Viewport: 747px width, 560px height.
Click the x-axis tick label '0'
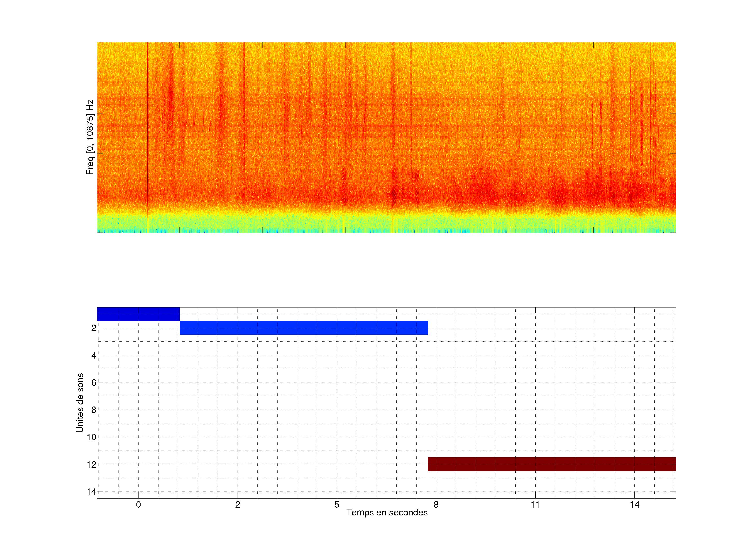tap(139, 505)
